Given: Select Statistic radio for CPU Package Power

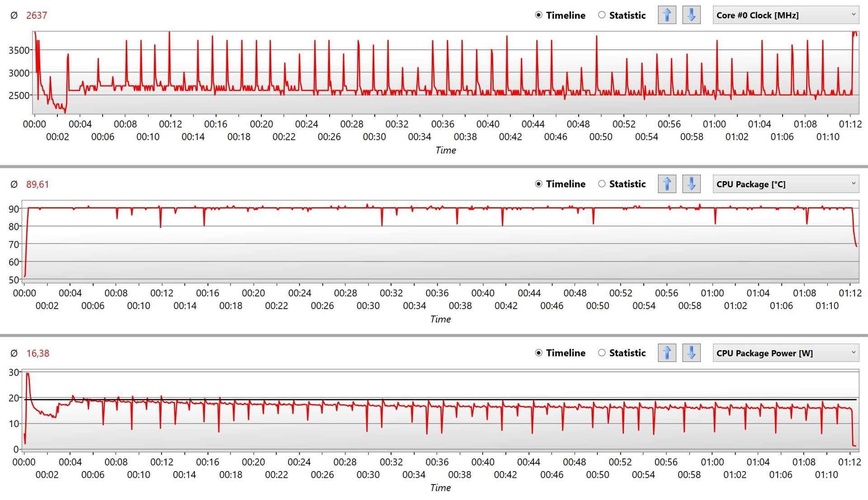Looking at the screenshot, I should 602,352.
